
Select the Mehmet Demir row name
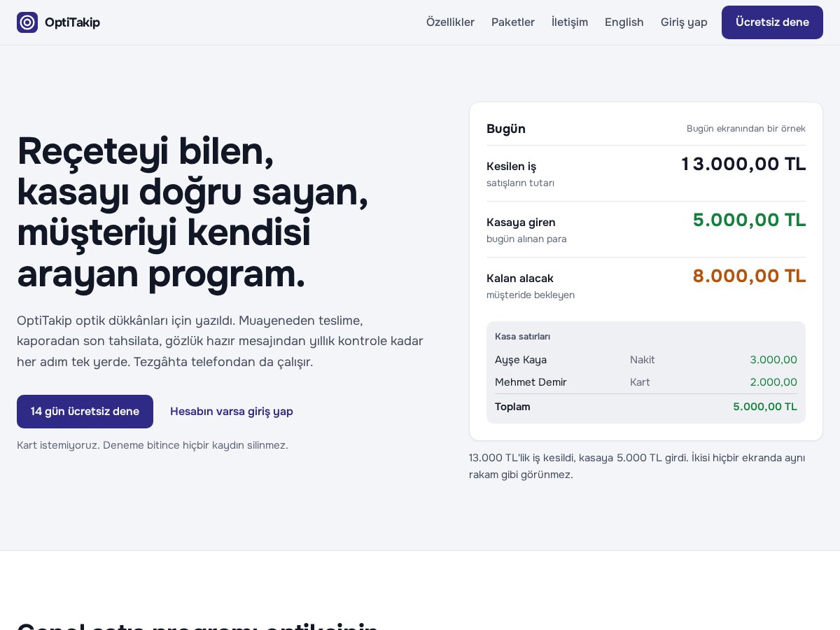pos(531,382)
